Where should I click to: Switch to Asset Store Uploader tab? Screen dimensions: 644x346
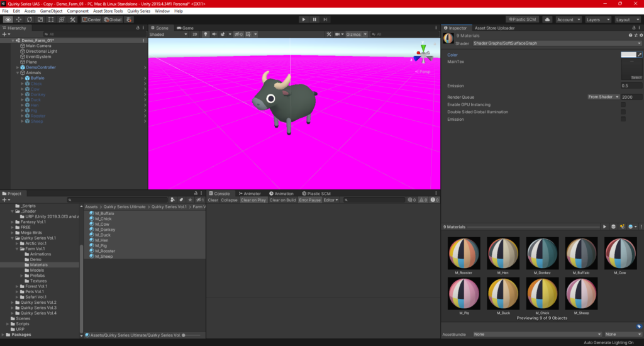point(494,28)
